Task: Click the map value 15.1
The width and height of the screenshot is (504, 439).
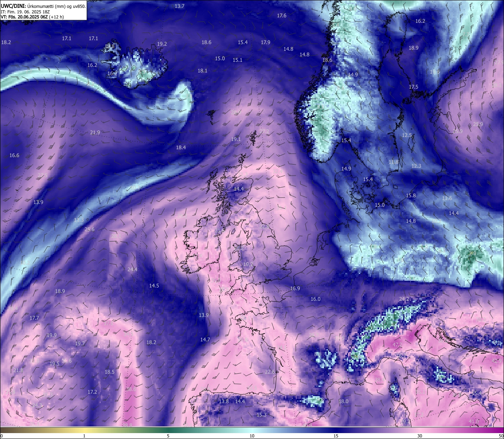Action: pyautogui.click(x=237, y=60)
